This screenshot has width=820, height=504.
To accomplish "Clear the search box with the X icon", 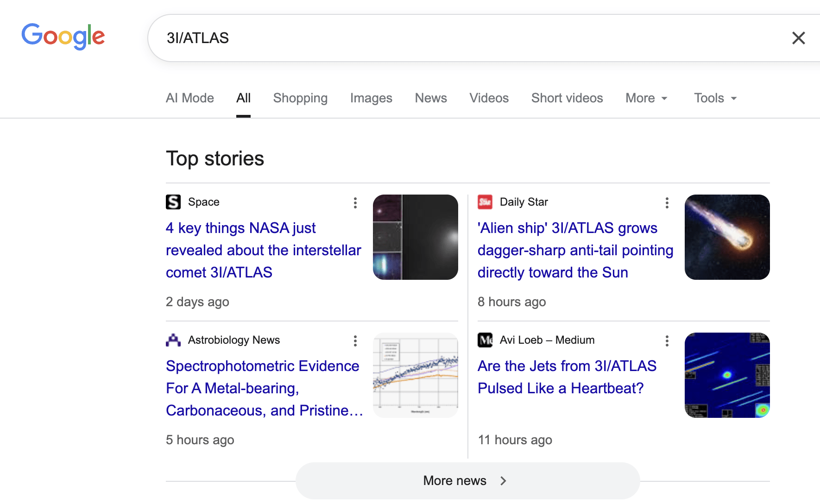I will tap(798, 38).
